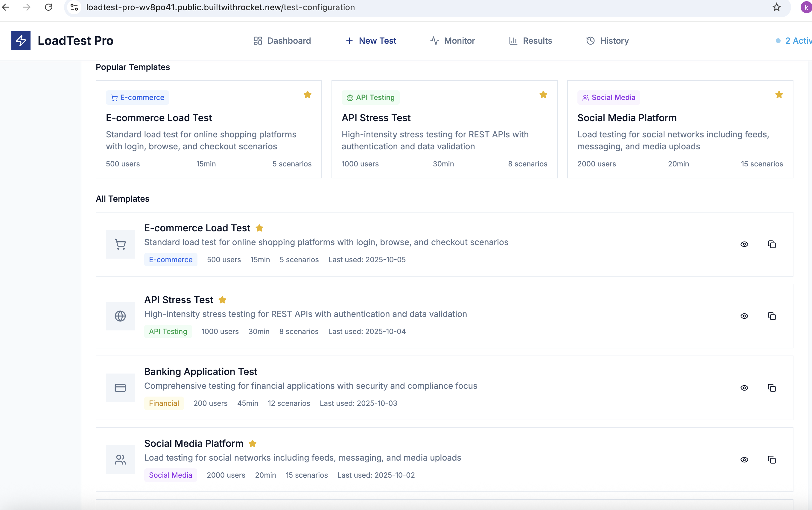Screen dimensions: 812x510
Task: Copy the E-commerce Load Test template
Action: tap(772, 244)
